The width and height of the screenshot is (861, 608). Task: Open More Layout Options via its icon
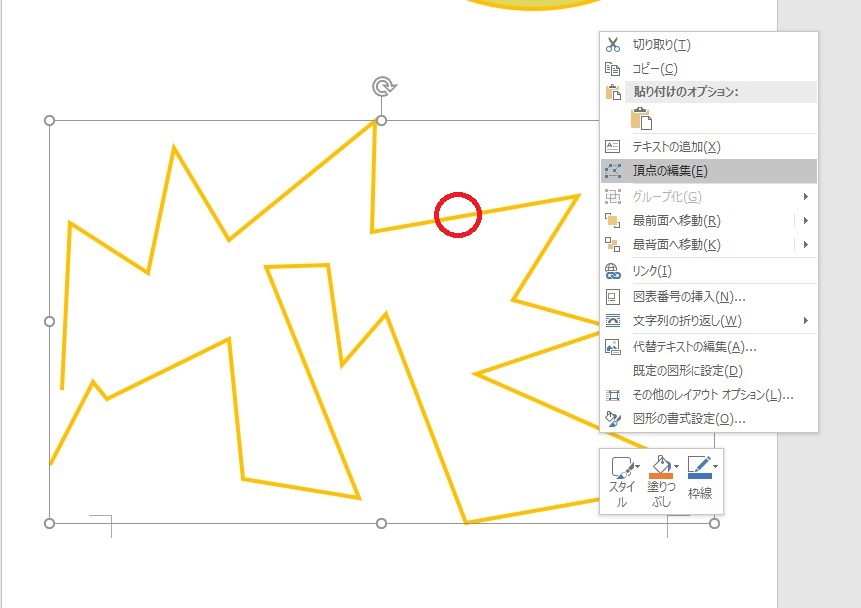pyautogui.click(x=612, y=395)
